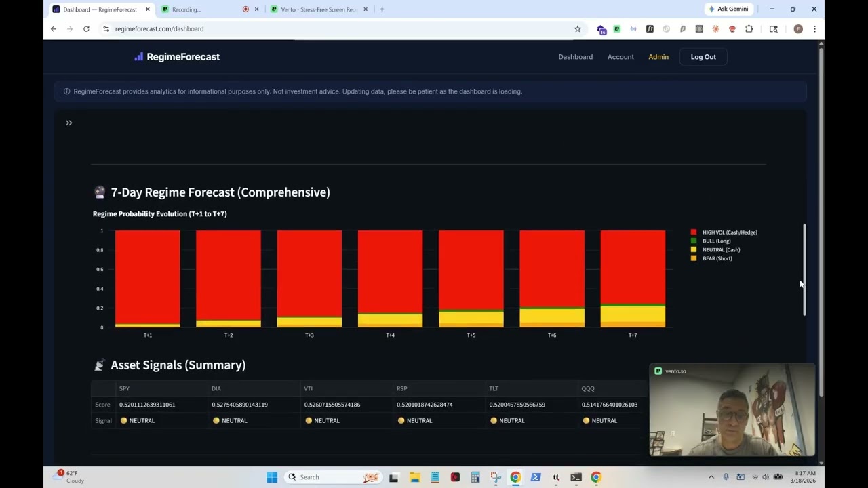Click the T+4 red bar in chart

click(x=390, y=271)
